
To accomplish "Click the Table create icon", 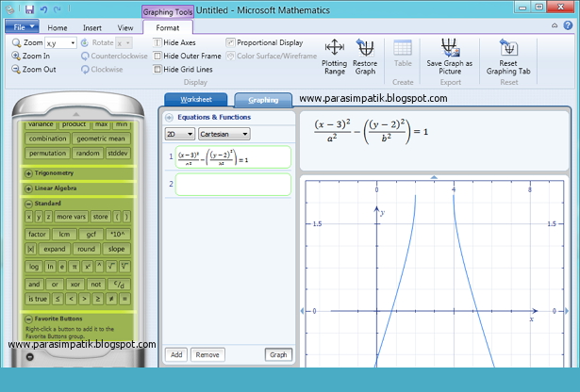I will 403,54.
